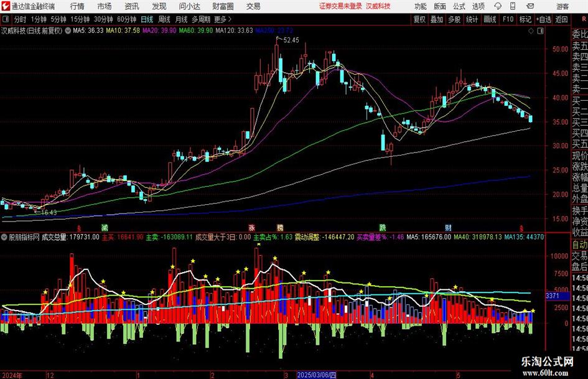588x379 pixels.
Task: Open the 版面 menu
Action: 439,6
